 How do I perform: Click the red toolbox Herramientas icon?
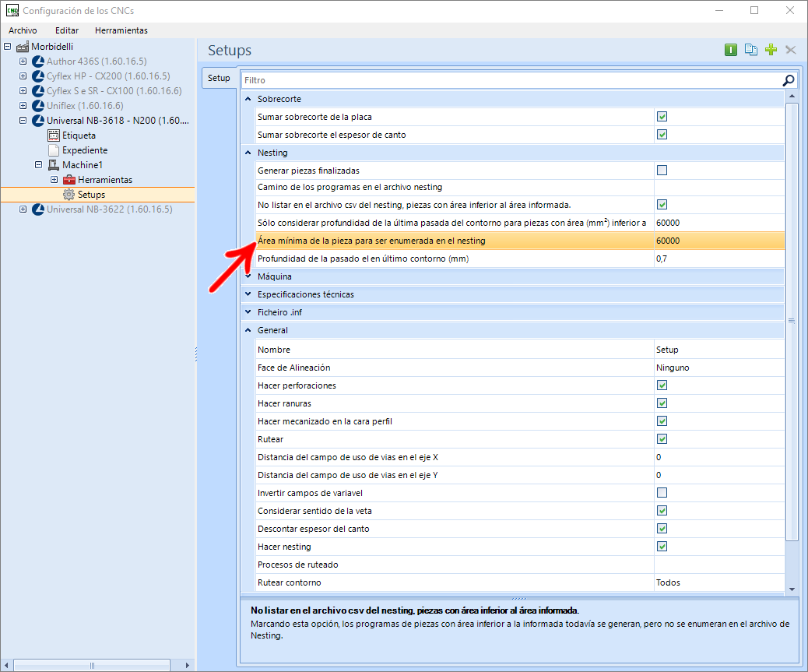[69, 180]
